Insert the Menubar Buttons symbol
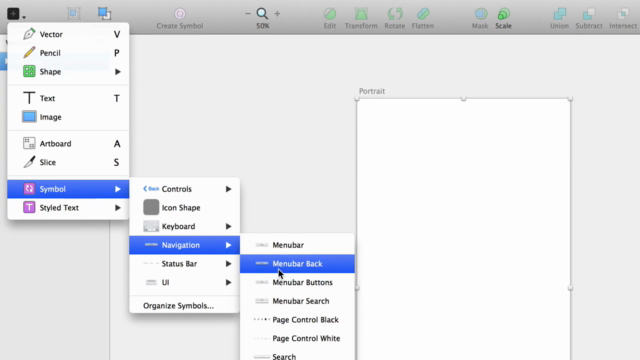Image resolution: width=640 pixels, height=360 pixels. click(x=297, y=282)
